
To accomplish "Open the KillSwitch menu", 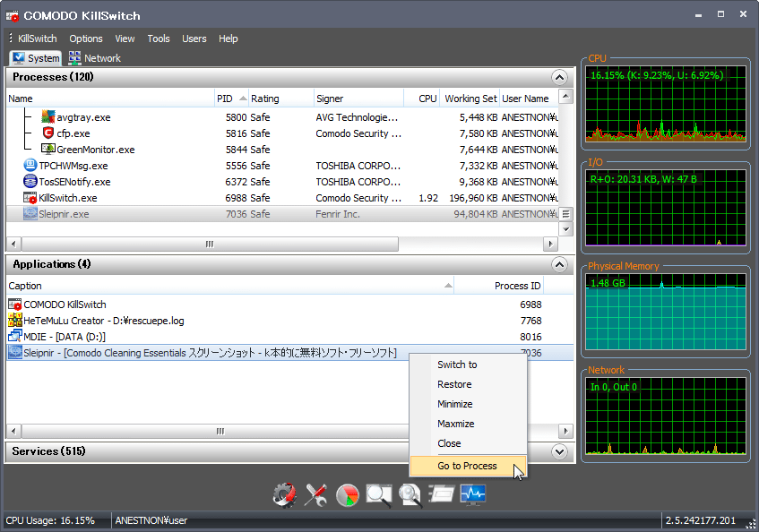I will 38,39.
